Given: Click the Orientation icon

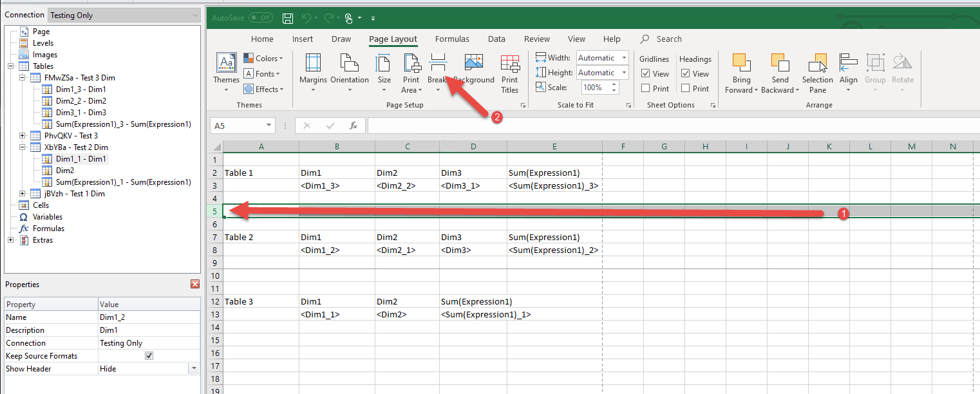Looking at the screenshot, I should (x=349, y=70).
